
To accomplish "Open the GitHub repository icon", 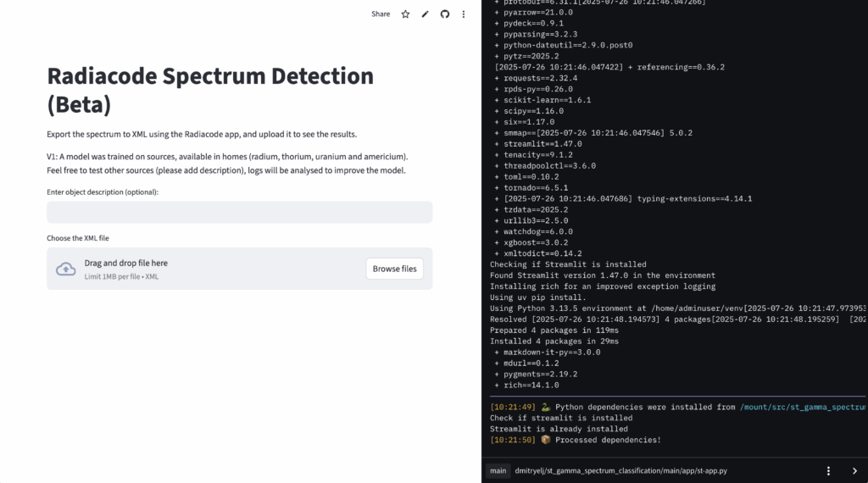I will pos(444,14).
